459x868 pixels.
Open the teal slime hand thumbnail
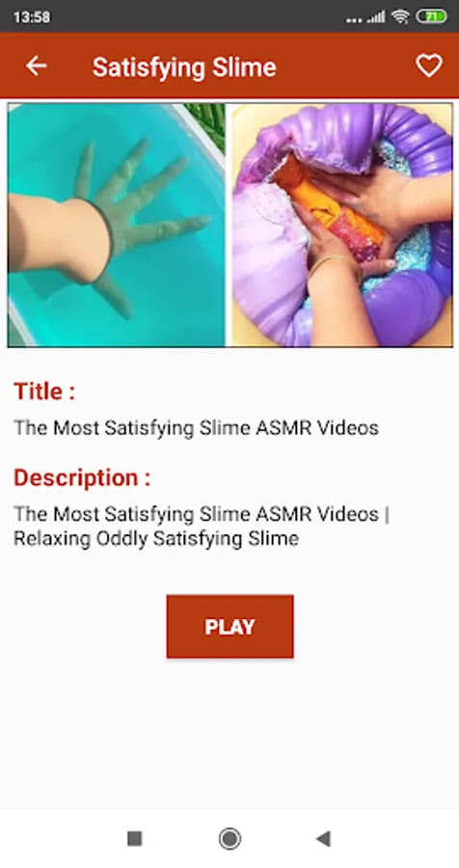point(117,226)
